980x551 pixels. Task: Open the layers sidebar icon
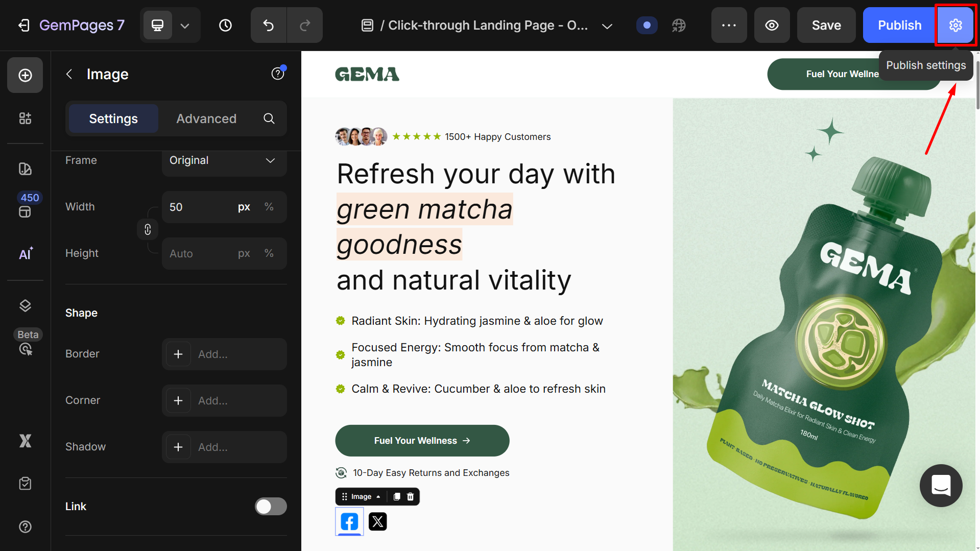point(25,305)
